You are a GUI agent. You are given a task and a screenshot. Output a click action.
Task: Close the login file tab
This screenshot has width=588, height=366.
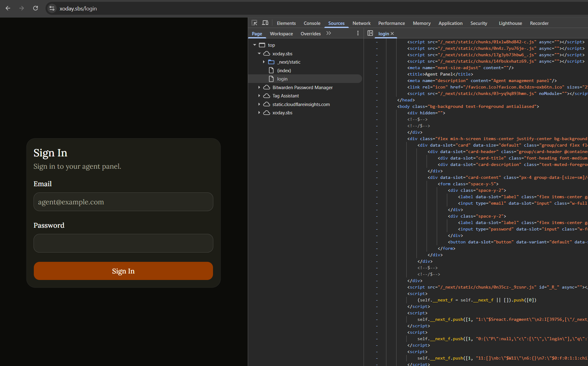tap(392, 33)
